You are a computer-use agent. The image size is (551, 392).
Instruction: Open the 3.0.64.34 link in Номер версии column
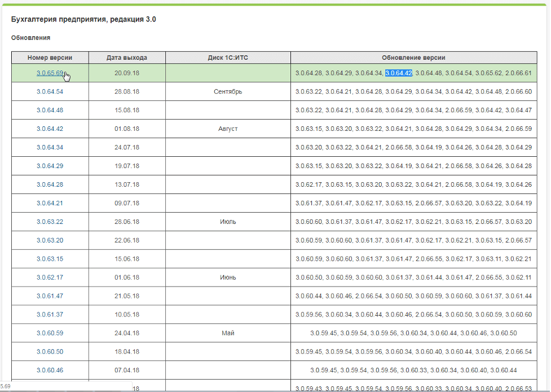pyautogui.click(x=50, y=148)
